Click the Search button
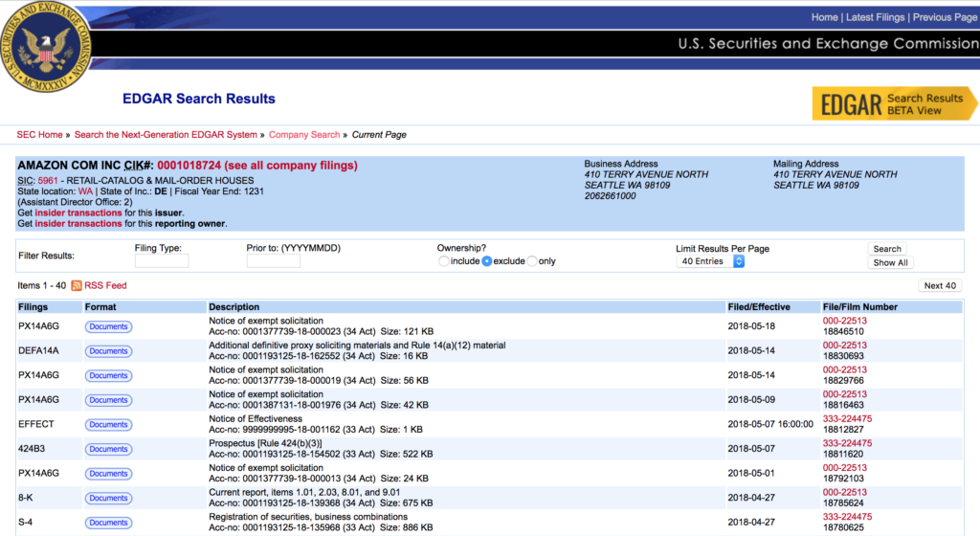Screen dimensions: 980x536 tap(887, 249)
